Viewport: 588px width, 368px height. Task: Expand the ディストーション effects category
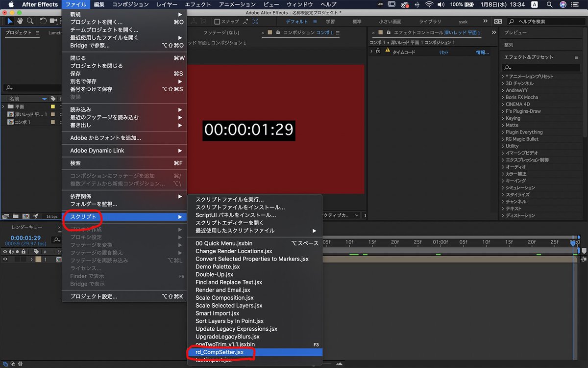pos(503,215)
